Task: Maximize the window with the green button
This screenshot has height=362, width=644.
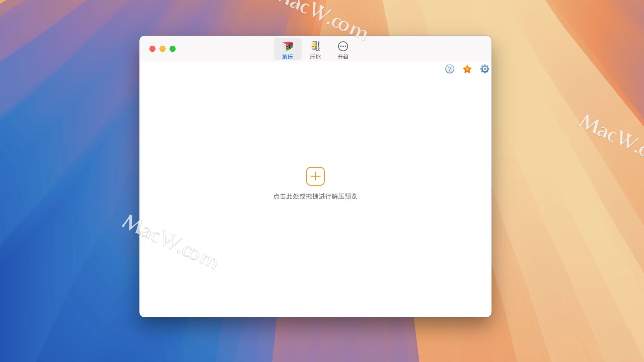Action: point(172,49)
